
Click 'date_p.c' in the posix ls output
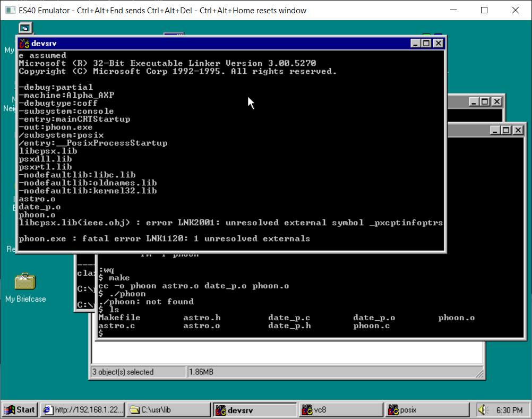pyautogui.click(x=289, y=318)
